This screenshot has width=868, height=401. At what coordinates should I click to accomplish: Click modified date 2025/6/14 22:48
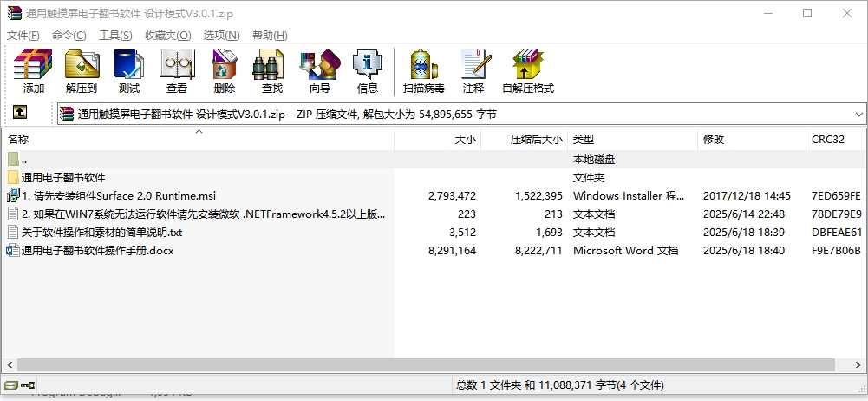click(744, 214)
